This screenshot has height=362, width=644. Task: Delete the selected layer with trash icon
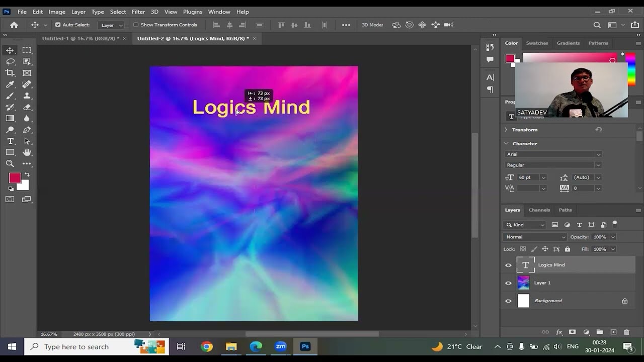[x=626, y=332]
